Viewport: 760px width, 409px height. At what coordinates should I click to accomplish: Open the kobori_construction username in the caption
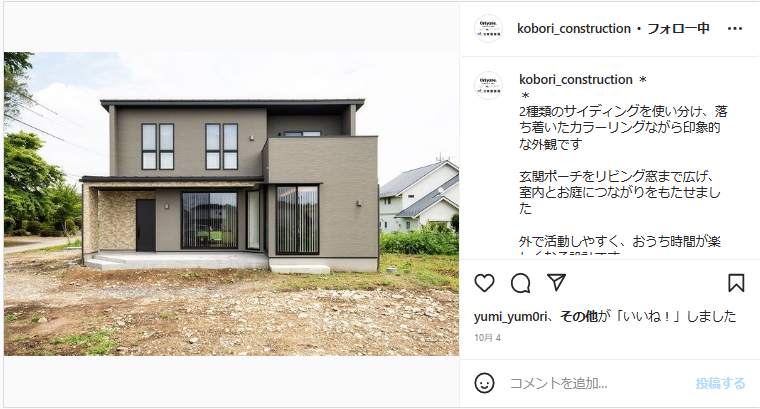575,79
